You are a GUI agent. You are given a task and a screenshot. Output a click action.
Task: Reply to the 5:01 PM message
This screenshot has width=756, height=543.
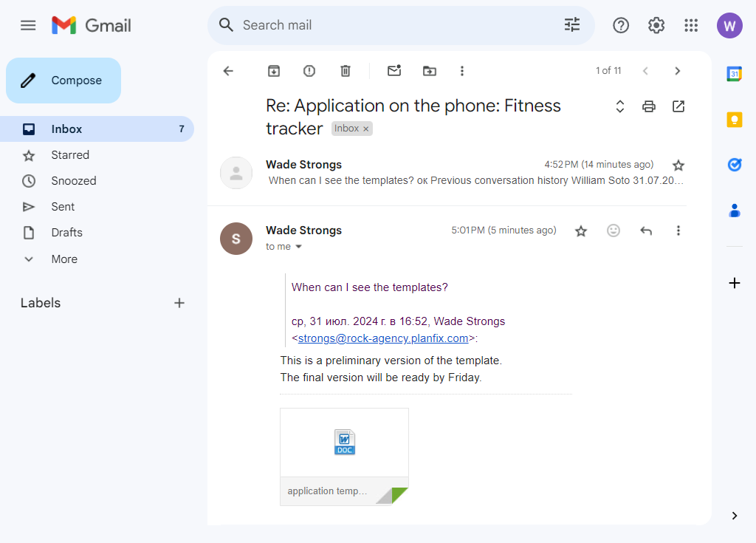(646, 230)
